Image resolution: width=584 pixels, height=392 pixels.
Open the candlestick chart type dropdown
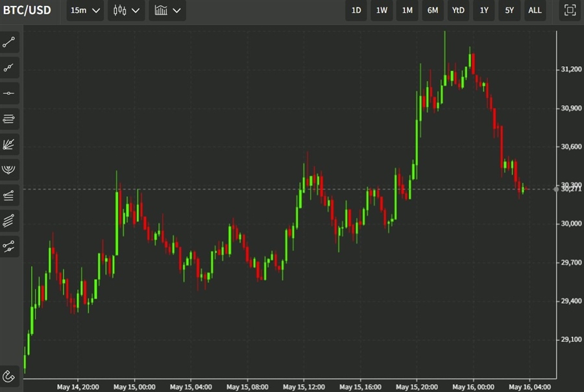tap(126, 10)
